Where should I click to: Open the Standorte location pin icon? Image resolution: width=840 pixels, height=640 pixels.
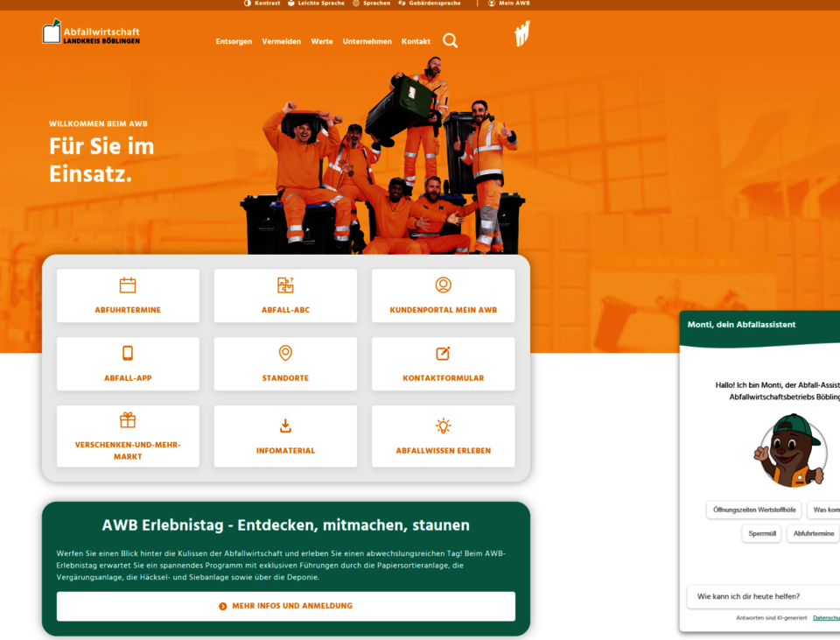tap(285, 353)
